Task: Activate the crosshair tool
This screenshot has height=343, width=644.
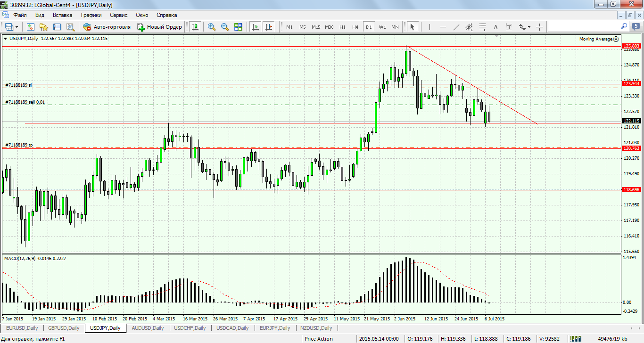Action: click(x=539, y=27)
